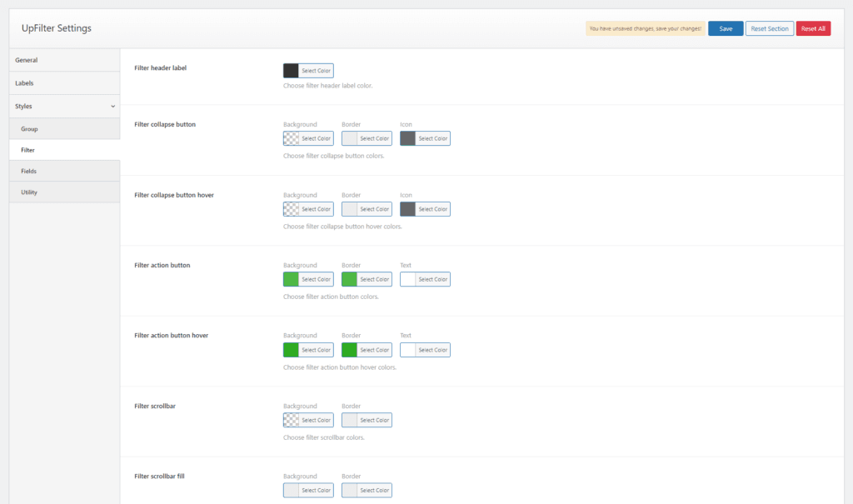Open the General settings tab

[x=27, y=60]
